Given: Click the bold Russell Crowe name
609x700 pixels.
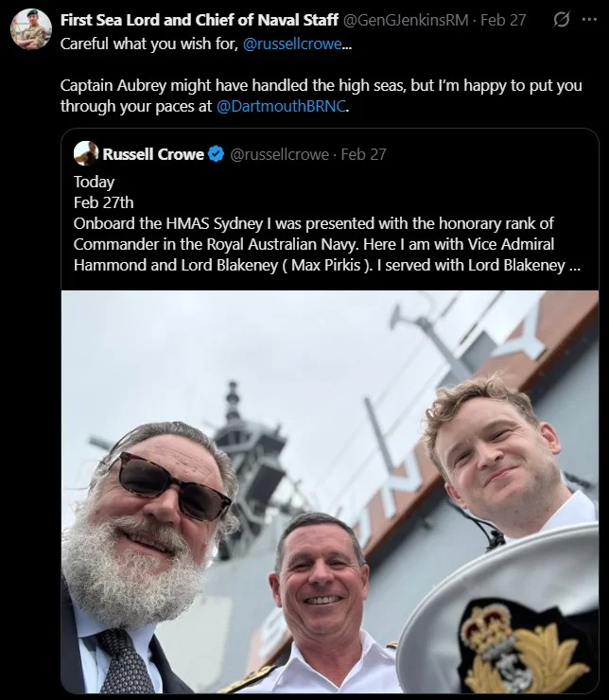Looking at the screenshot, I should (153, 154).
